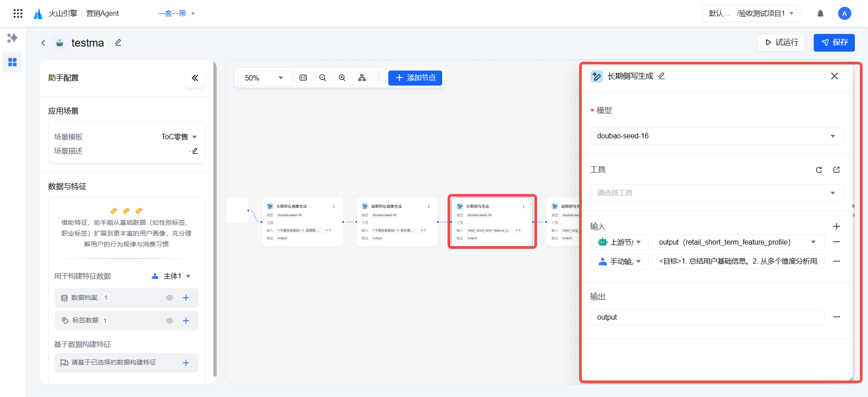Open tools in external page
The image size is (868, 397).
point(836,170)
